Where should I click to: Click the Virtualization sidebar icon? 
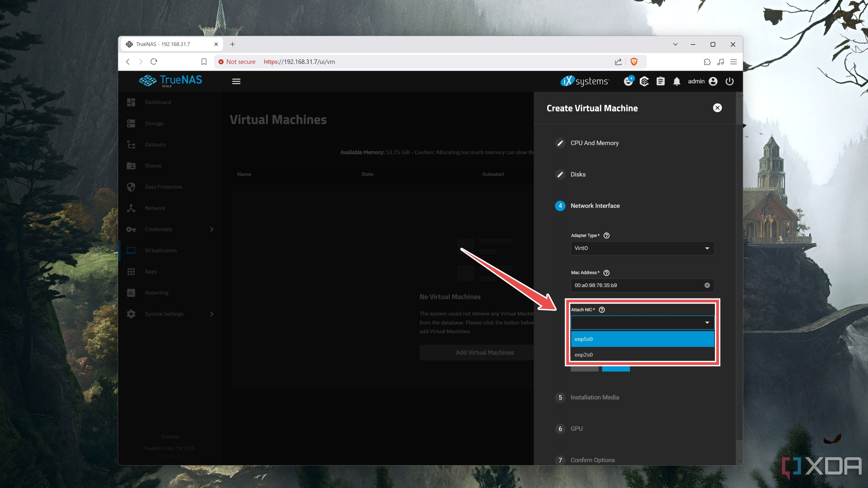click(x=132, y=250)
